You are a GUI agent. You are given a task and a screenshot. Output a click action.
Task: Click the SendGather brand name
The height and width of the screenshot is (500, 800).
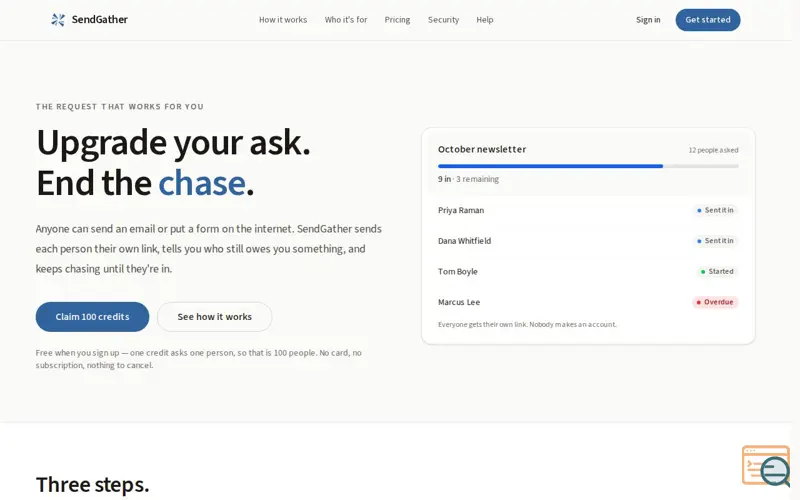click(x=99, y=19)
